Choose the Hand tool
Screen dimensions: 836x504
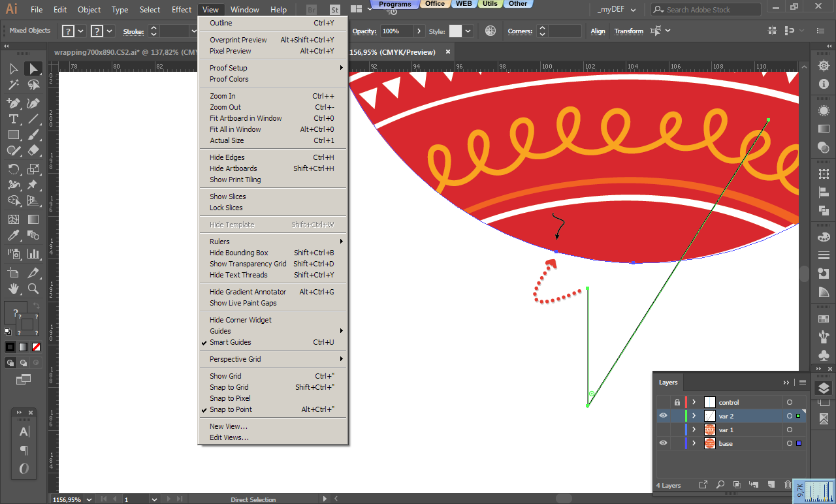[13, 288]
